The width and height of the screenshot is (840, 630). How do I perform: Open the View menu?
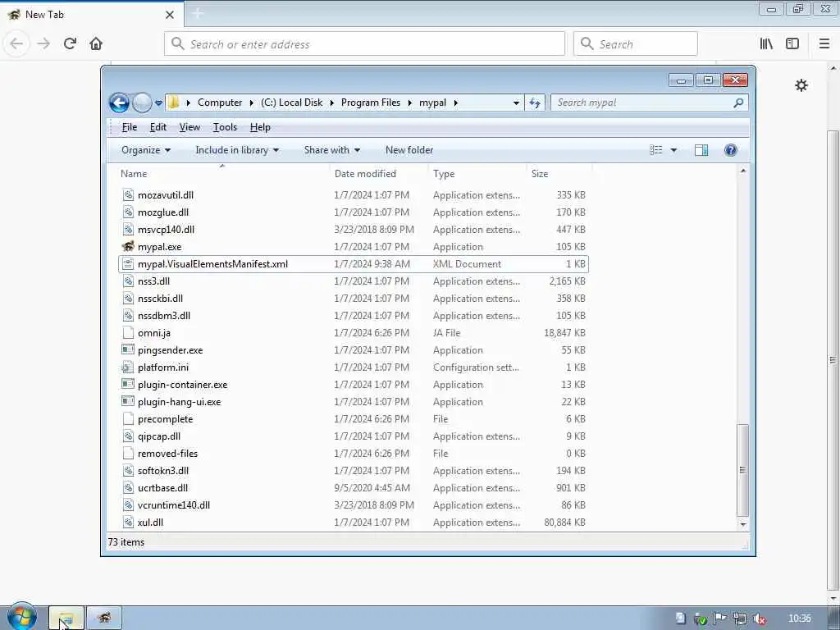[x=189, y=127]
